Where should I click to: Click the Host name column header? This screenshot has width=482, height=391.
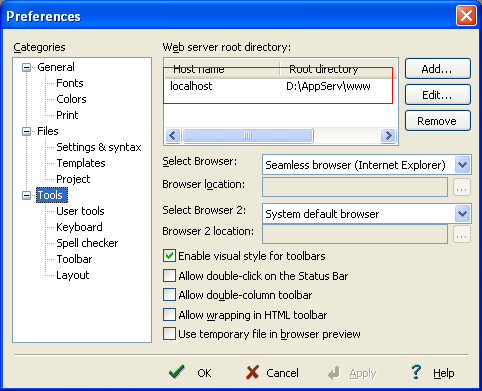pos(222,69)
